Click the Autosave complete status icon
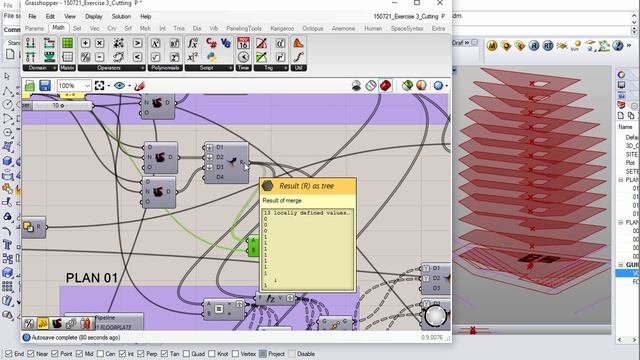This screenshot has width=640, height=360. tap(27, 338)
